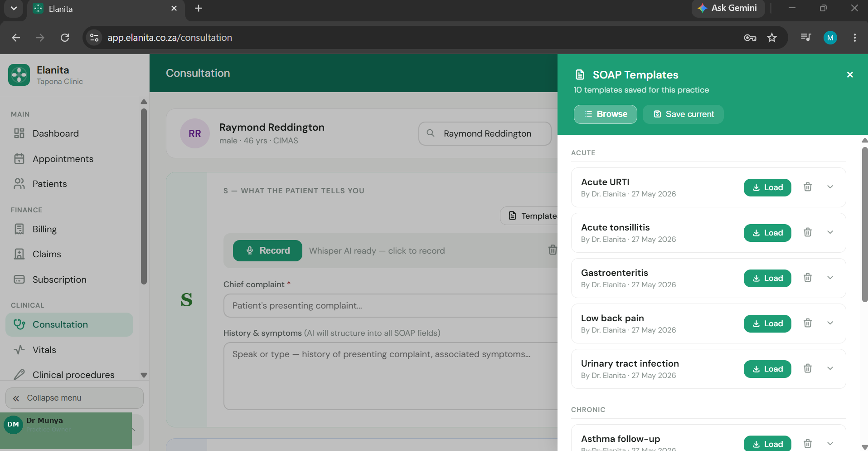Open a new browser tab

coord(199,8)
